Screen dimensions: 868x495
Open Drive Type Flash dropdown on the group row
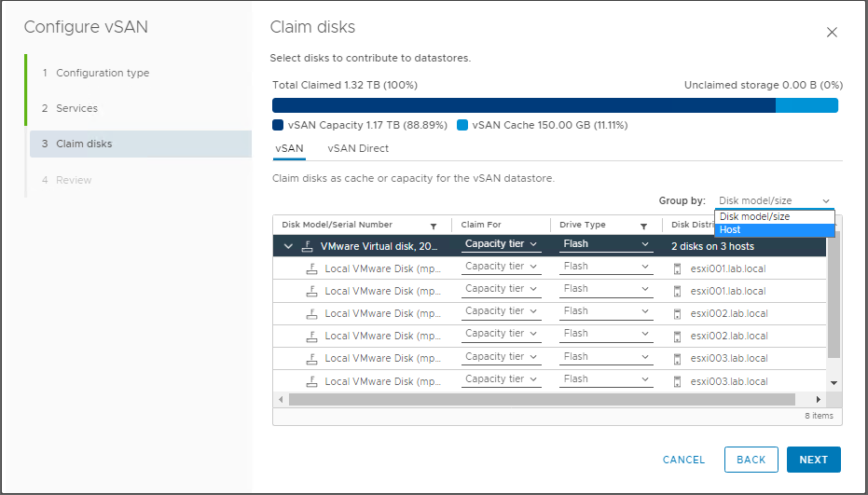click(606, 244)
